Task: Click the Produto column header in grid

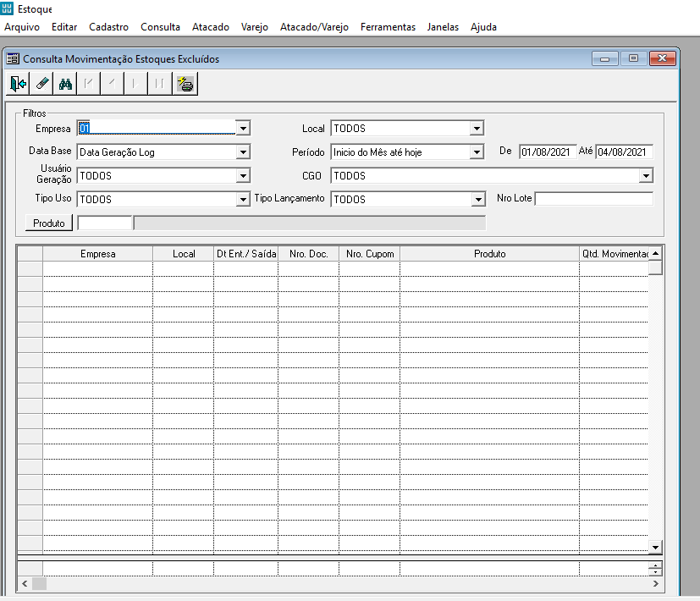Action: pyautogui.click(x=490, y=254)
